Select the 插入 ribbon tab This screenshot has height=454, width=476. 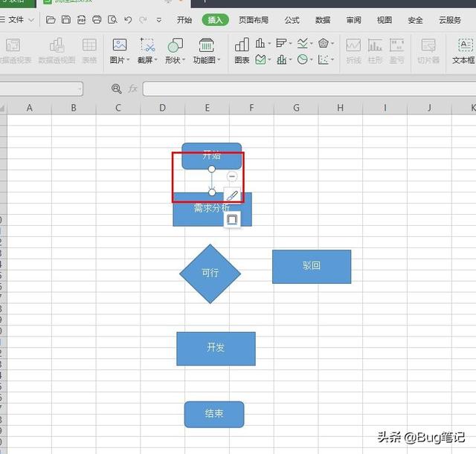pyautogui.click(x=215, y=20)
